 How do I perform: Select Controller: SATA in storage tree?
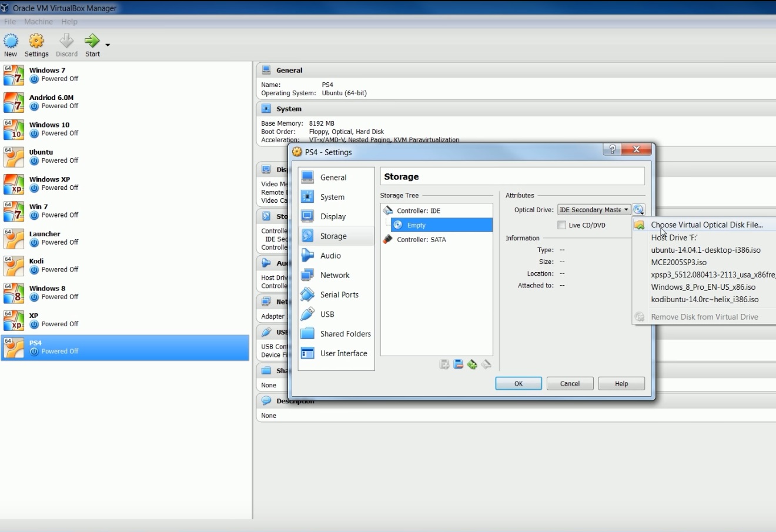click(437, 239)
